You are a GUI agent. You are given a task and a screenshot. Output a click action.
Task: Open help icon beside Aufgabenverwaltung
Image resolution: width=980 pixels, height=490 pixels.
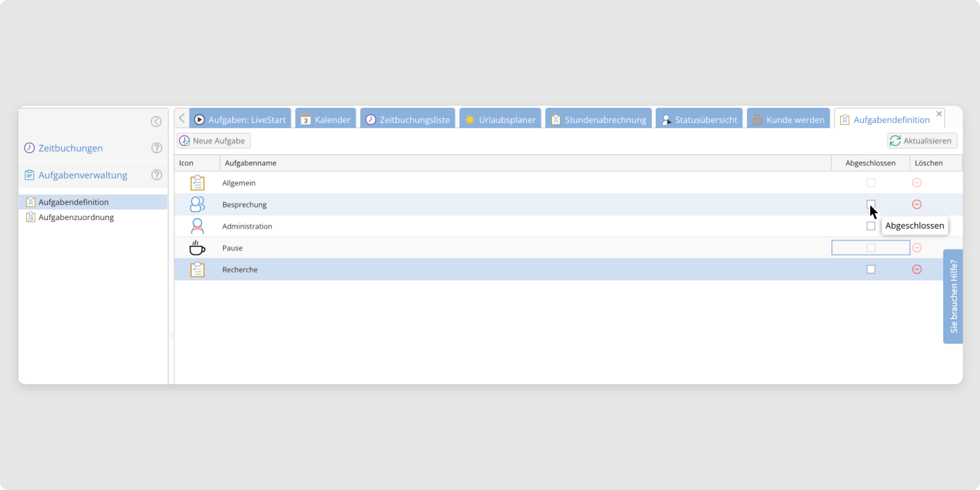pyautogui.click(x=156, y=175)
